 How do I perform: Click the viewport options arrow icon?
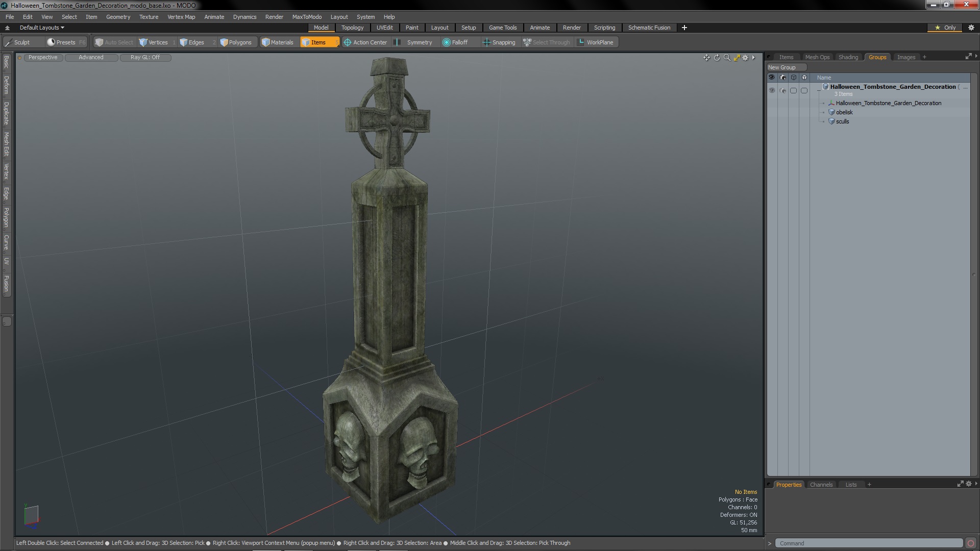[x=753, y=58]
